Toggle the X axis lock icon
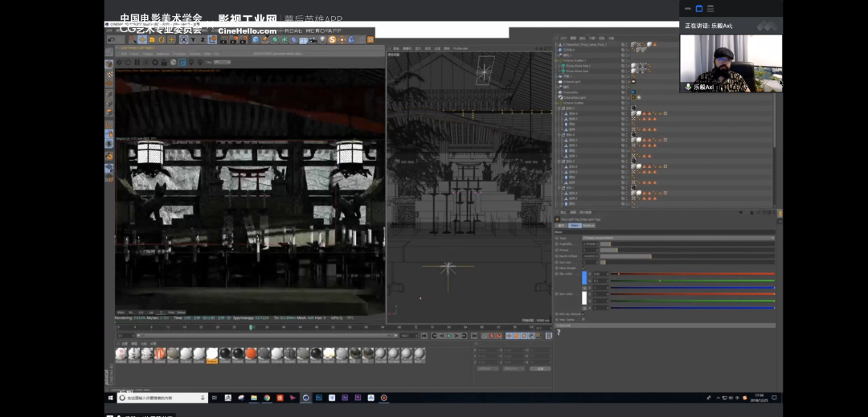Screen dimensions: 868x417 pyautogui.click(x=183, y=39)
